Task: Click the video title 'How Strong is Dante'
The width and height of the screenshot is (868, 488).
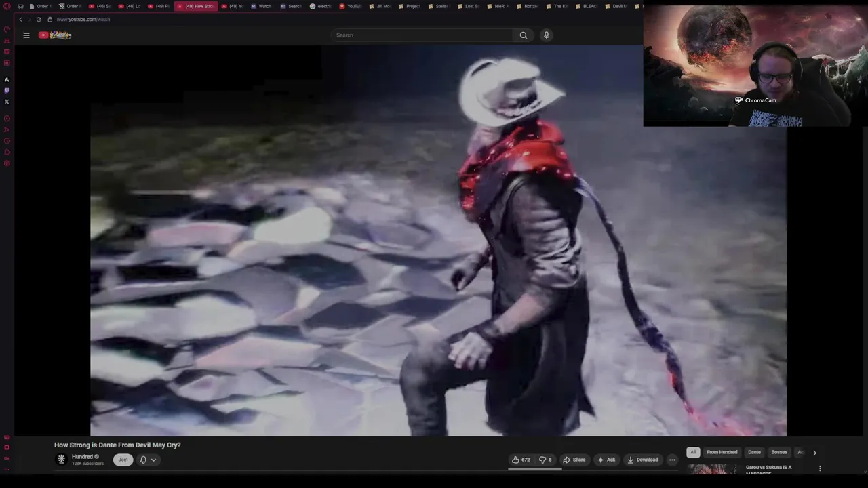Action: 117,445
